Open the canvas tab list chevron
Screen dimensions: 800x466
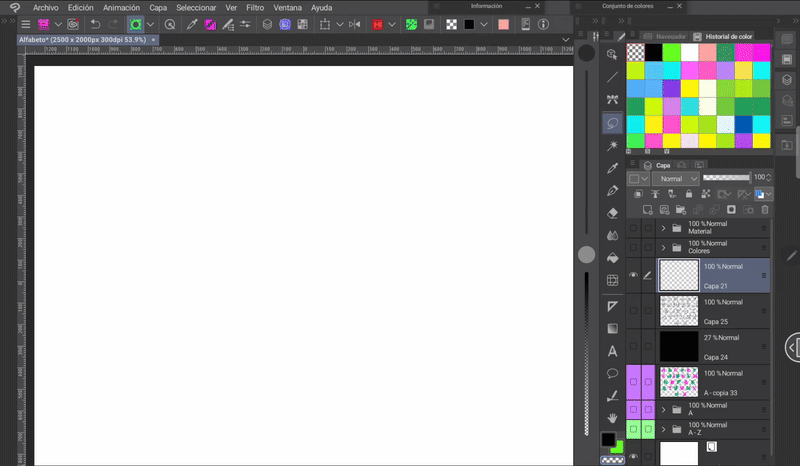point(565,39)
